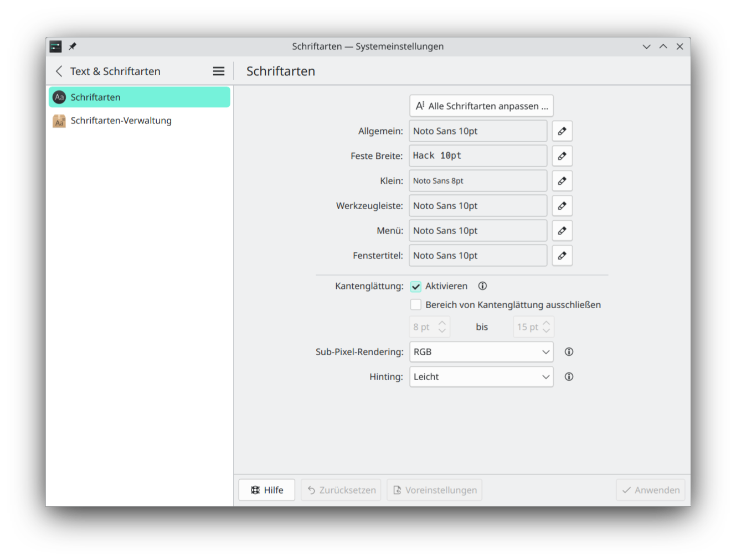Enable Bereich von Kantenglättung ausschließen checkbox

[x=416, y=305]
